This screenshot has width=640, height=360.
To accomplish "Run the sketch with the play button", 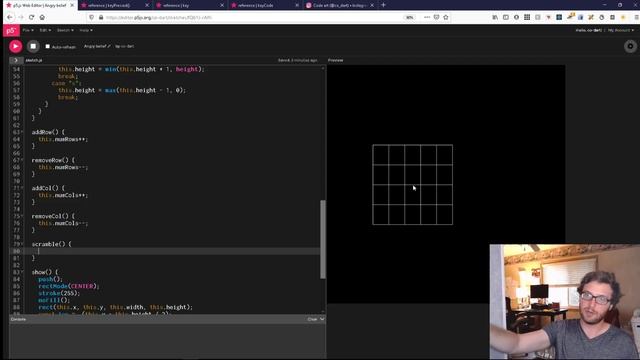I will pyautogui.click(x=16, y=46).
